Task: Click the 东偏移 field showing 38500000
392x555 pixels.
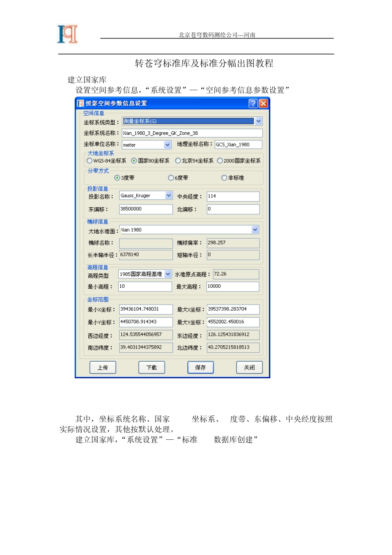Action: coord(146,209)
